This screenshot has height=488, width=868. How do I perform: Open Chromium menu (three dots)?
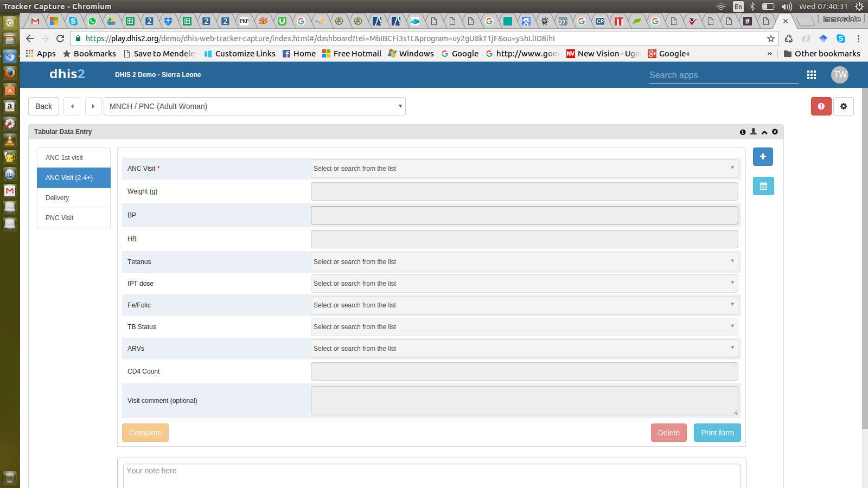click(858, 38)
